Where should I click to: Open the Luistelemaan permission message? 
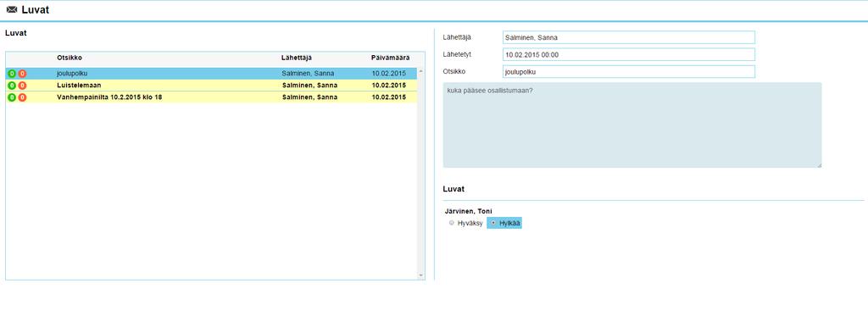[211, 86]
